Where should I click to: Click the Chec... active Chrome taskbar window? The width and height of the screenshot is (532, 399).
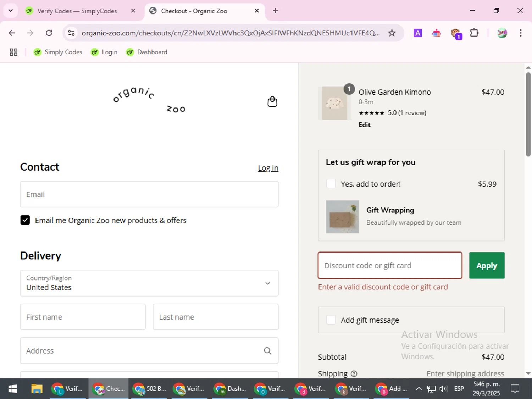pos(109,389)
